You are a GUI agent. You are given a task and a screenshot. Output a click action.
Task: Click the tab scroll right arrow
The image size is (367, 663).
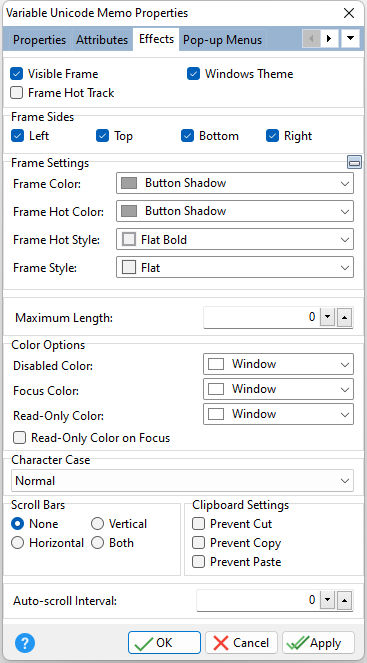tap(329, 39)
